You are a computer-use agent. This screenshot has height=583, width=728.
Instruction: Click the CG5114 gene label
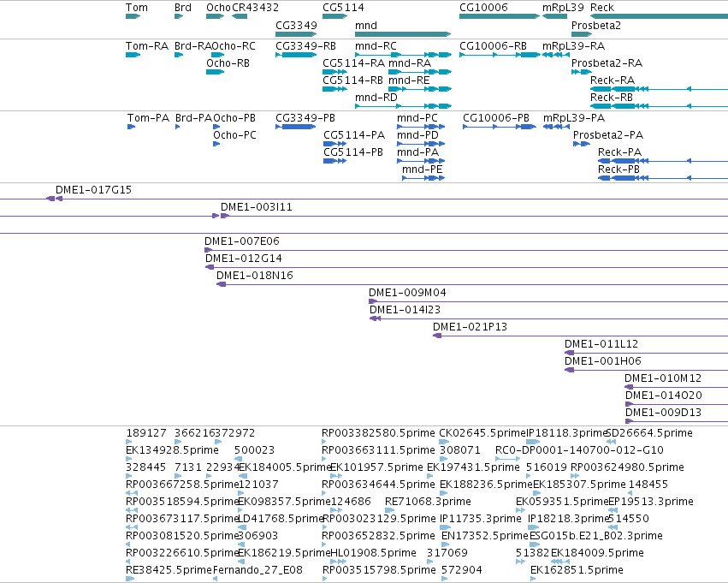click(343, 8)
